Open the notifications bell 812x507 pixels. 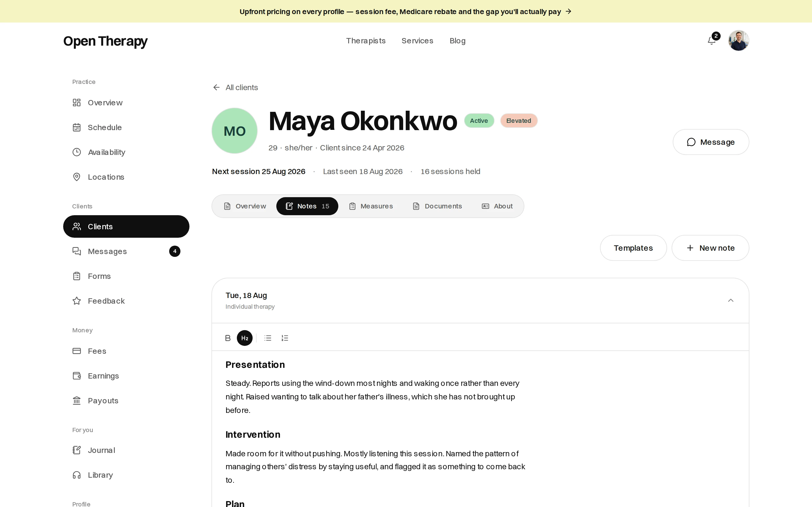click(x=712, y=41)
